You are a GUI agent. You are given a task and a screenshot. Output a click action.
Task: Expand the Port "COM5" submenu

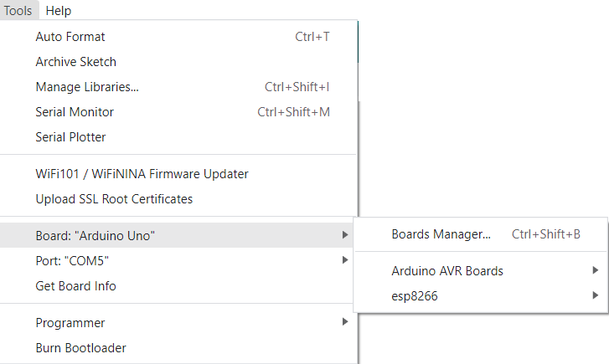(72, 261)
